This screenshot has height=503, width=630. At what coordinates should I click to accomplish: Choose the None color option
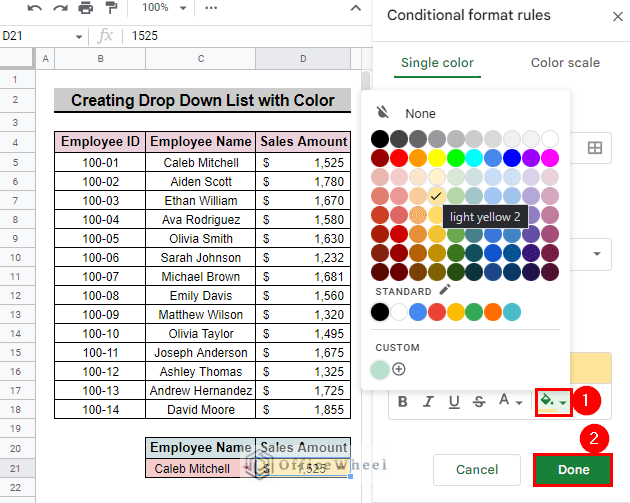(420, 113)
